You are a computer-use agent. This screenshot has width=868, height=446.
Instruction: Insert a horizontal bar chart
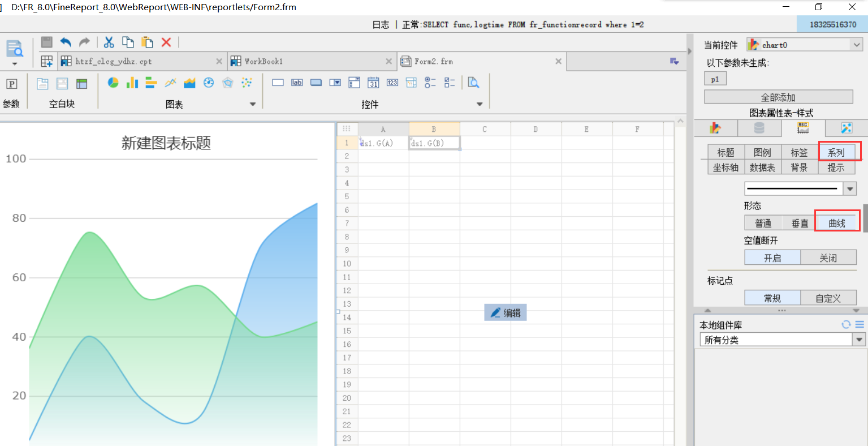pos(151,83)
